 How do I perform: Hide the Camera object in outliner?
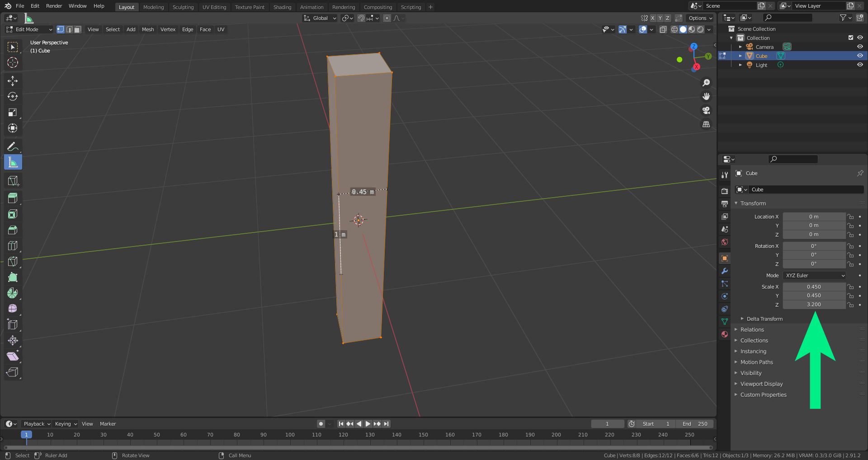click(x=860, y=47)
